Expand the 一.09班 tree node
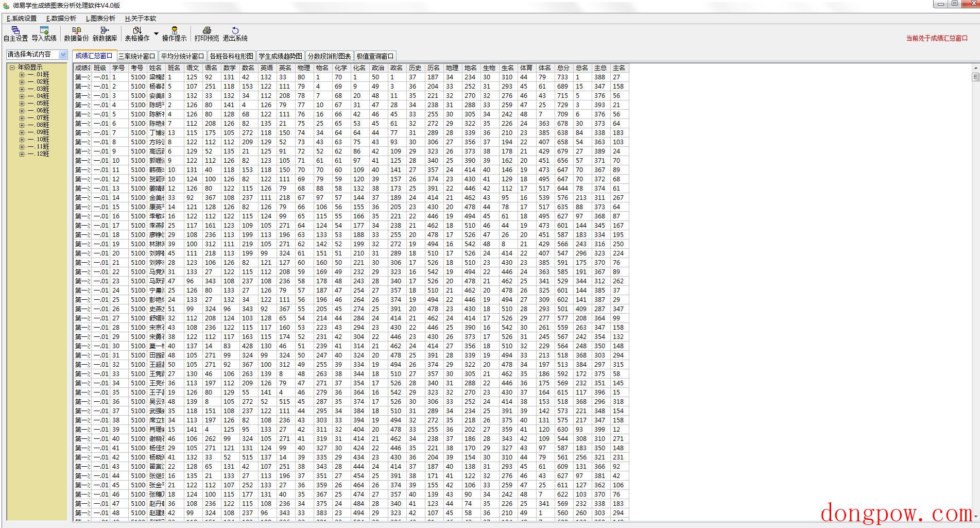 22,132
